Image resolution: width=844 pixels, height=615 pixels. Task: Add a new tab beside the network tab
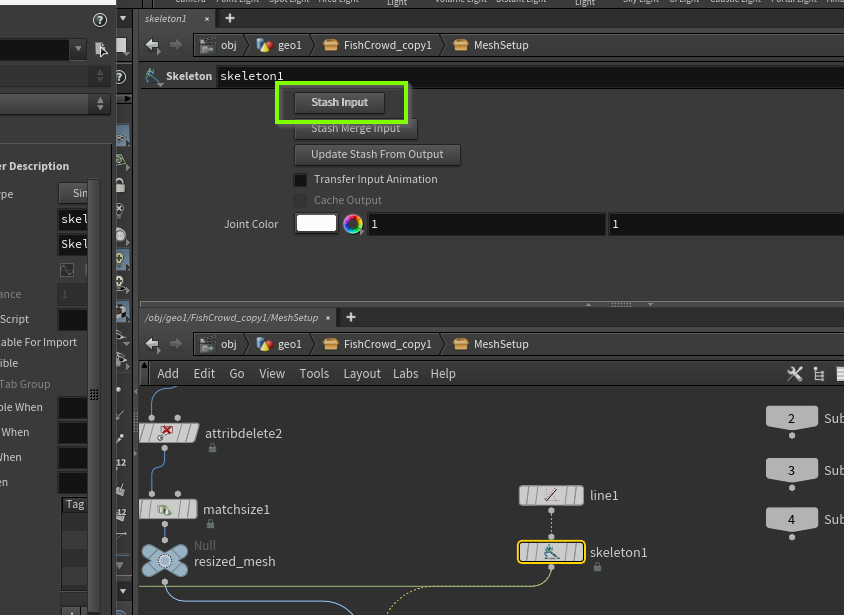point(351,317)
